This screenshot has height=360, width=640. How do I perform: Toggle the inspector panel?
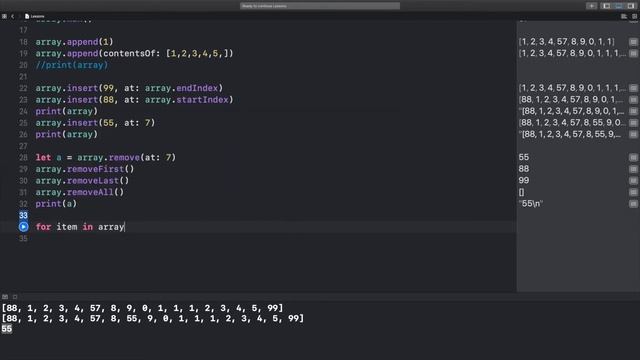(631, 6)
